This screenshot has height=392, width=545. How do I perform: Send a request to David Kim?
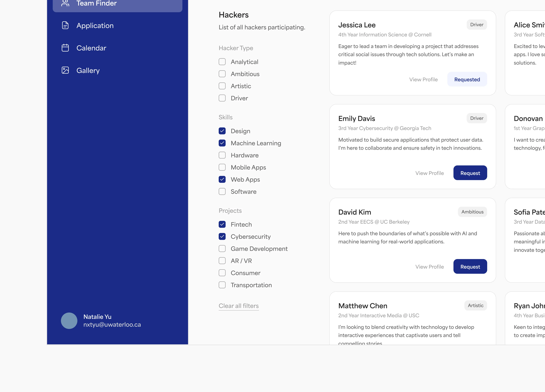(470, 266)
